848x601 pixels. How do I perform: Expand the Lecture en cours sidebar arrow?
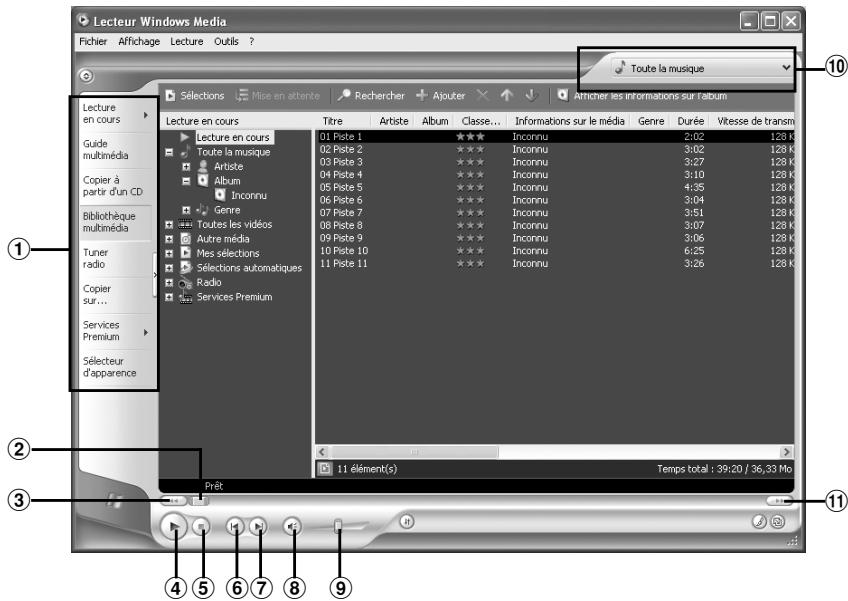145,115
